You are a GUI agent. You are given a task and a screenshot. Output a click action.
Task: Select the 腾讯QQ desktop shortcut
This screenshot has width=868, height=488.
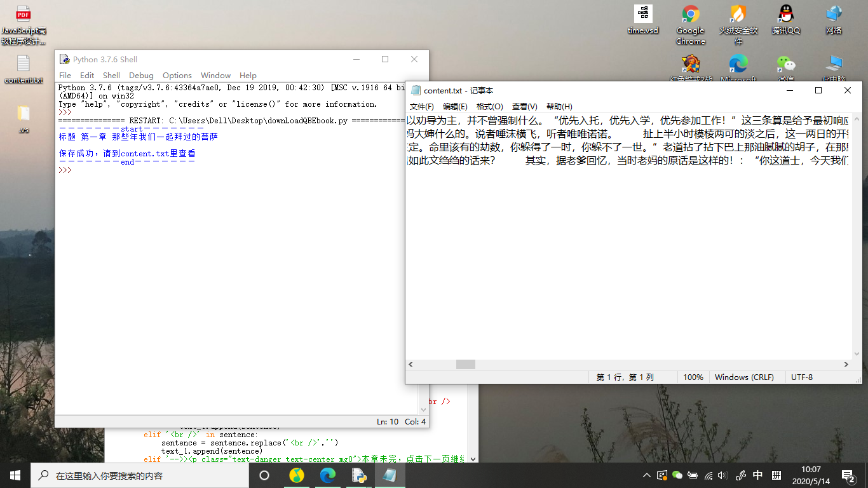[786, 20]
